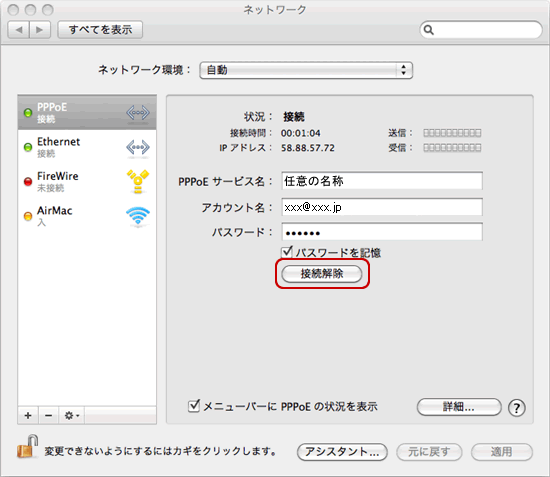Open the 詳細... advanced settings
Screen dimensions: 550x477
(459, 407)
